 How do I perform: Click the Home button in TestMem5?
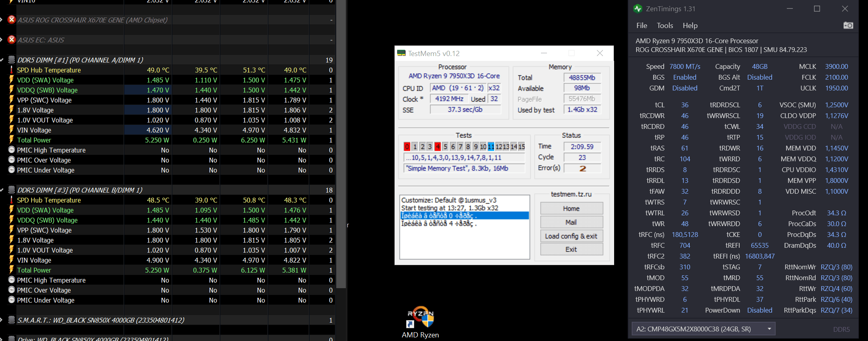(x=571, y=209)
